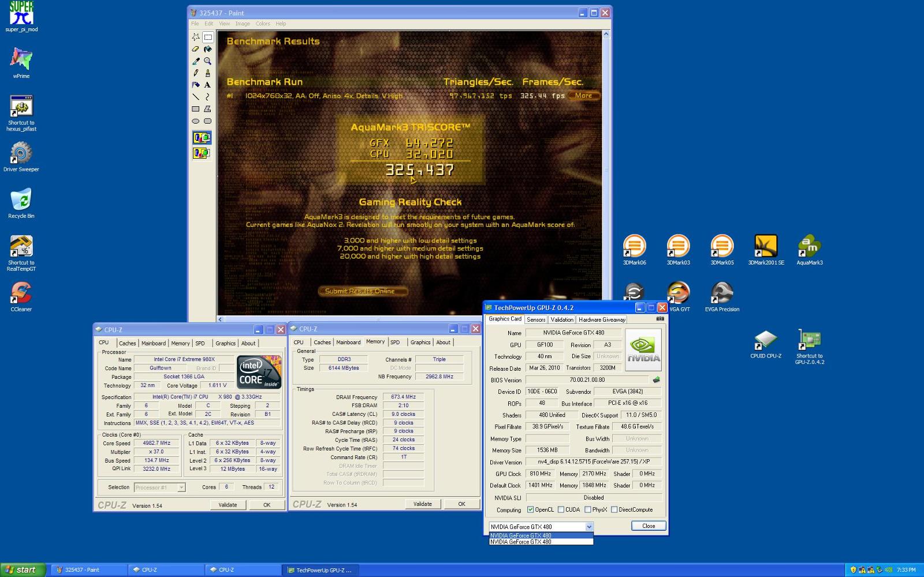The height and width of the screenshot is (577, 924).
Task: Open the CPUID CPU-Z desktop shortcut
Action: coord(766,344)
